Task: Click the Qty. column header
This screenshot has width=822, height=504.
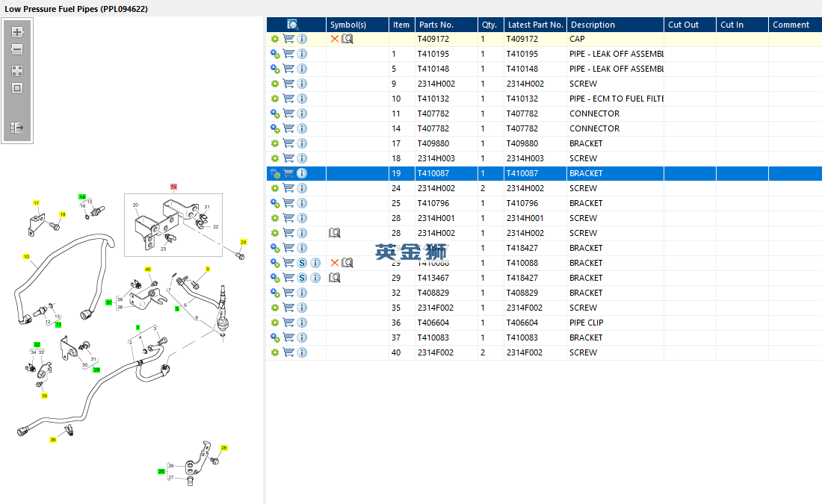Action: click(489, 25)
